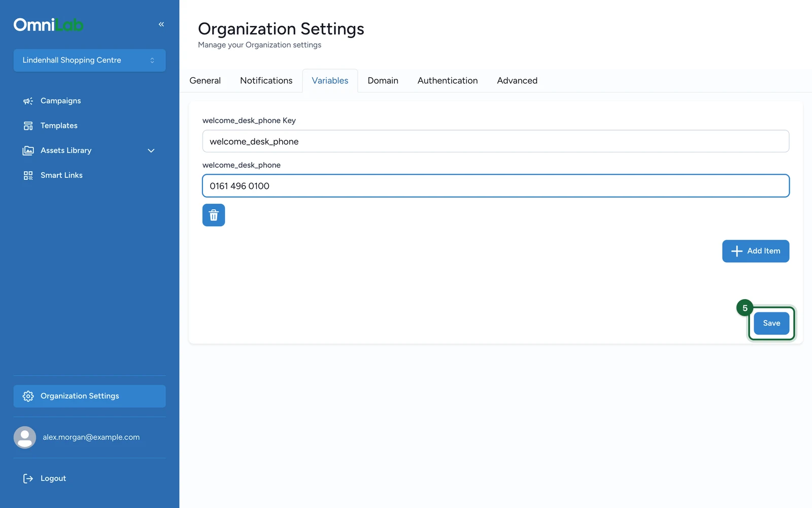
Task: Switch to the General tab
Action: [x=205, y=81]
